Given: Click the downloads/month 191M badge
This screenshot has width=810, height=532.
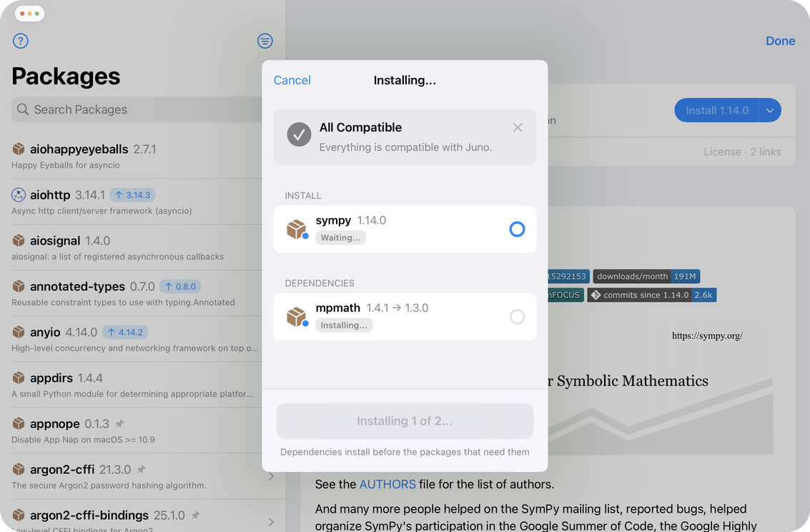Looking at the screenshot, I should (646, 276).
